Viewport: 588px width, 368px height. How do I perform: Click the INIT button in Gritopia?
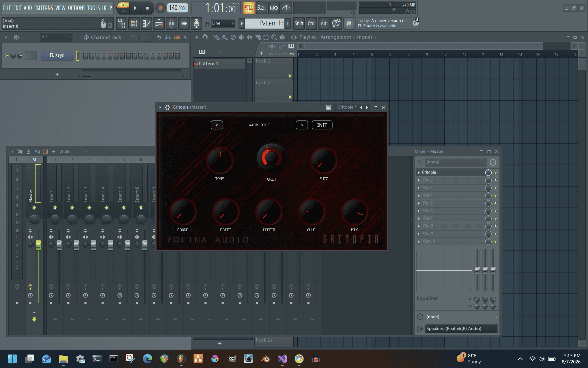322,125
